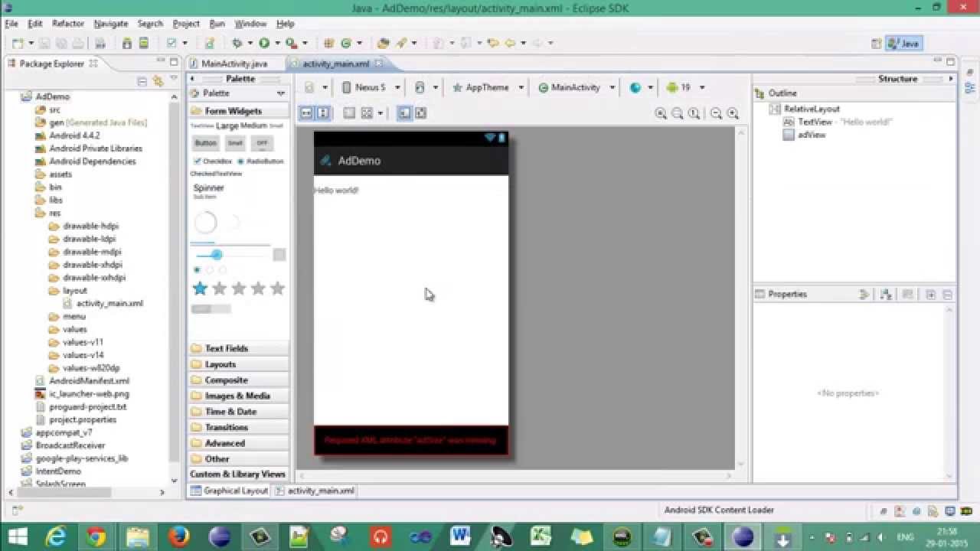Image resolution: width=980 pixels, height=551 pixels.
Task: Open Internet Explorer from the taskbar
Action: 56,537
